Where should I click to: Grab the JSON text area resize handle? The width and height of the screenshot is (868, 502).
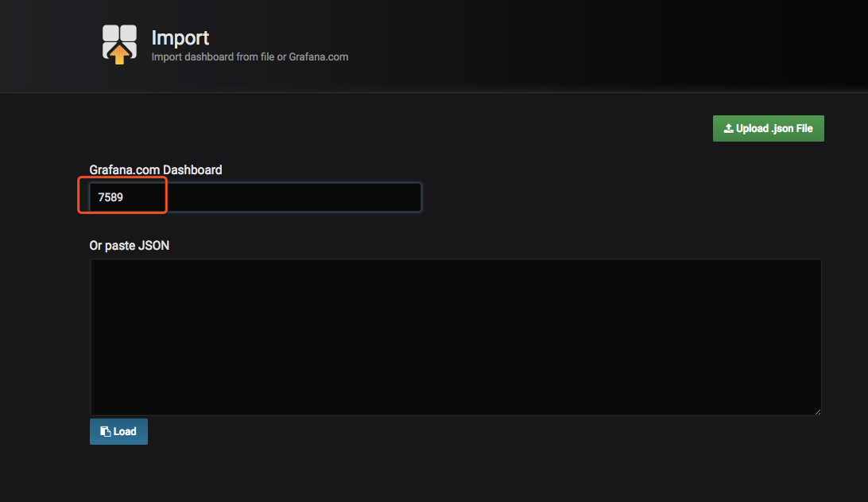coord(818,411)
